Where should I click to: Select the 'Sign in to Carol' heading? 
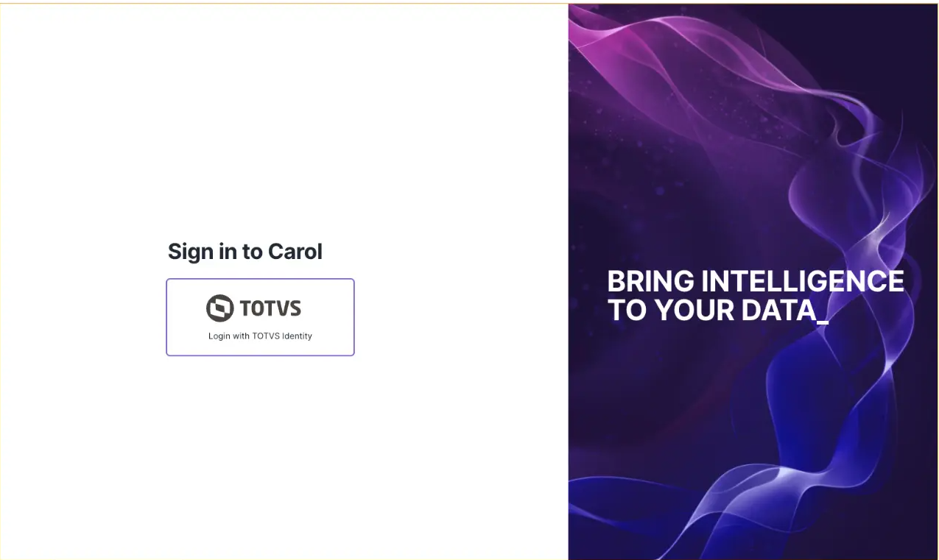(245, 251)
